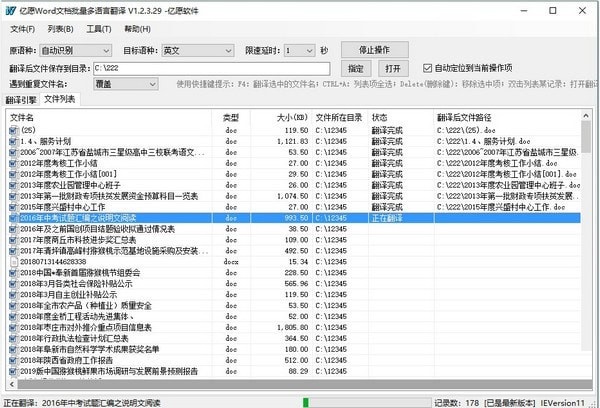Screen dimensions: 600x408
Task: Click the app logo icon in the title bar
Action: [11, 10]
